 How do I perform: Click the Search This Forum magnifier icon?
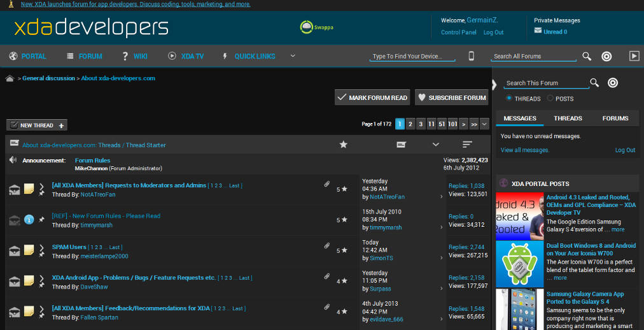coord(594,83)
